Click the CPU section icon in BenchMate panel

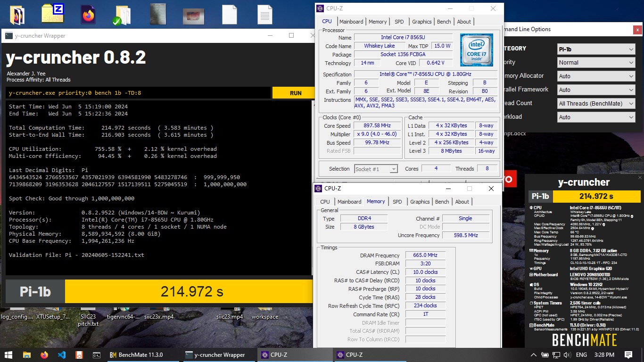[531, 207]
